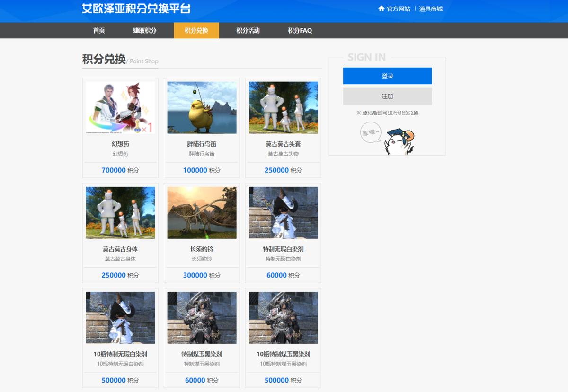Viewport: 568px width, 392px height.
Task: Click the home icon beside 官方网站
Action: coord(382,8)
